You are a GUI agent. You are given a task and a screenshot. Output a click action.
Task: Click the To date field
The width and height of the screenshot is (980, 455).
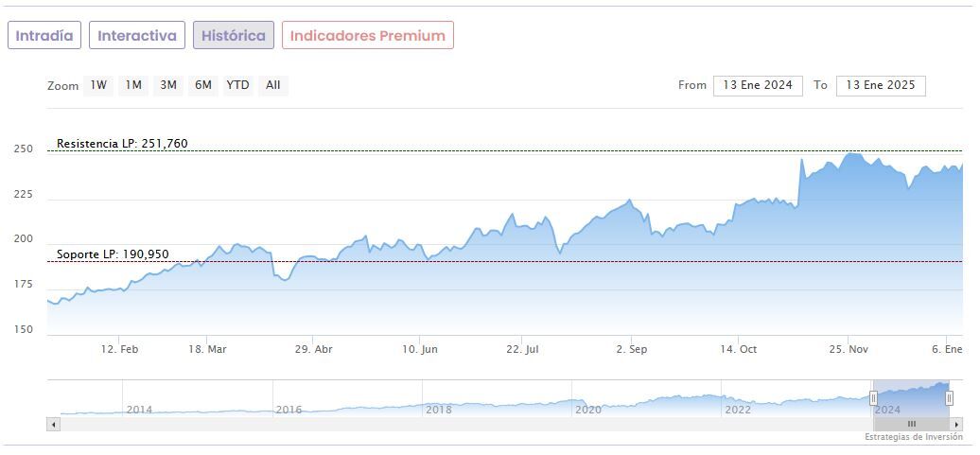click(x=881, y=85)
